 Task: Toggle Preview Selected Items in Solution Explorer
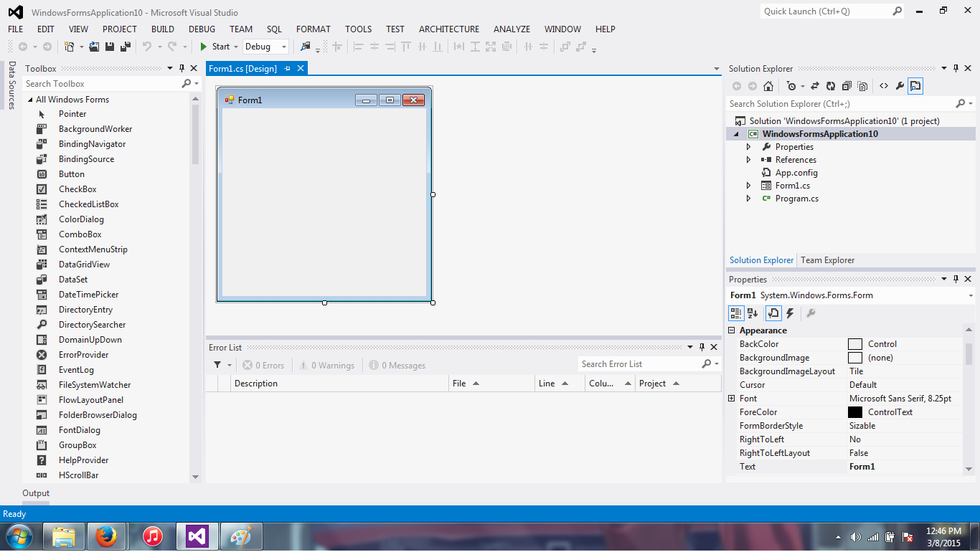(x=915, y=86)
